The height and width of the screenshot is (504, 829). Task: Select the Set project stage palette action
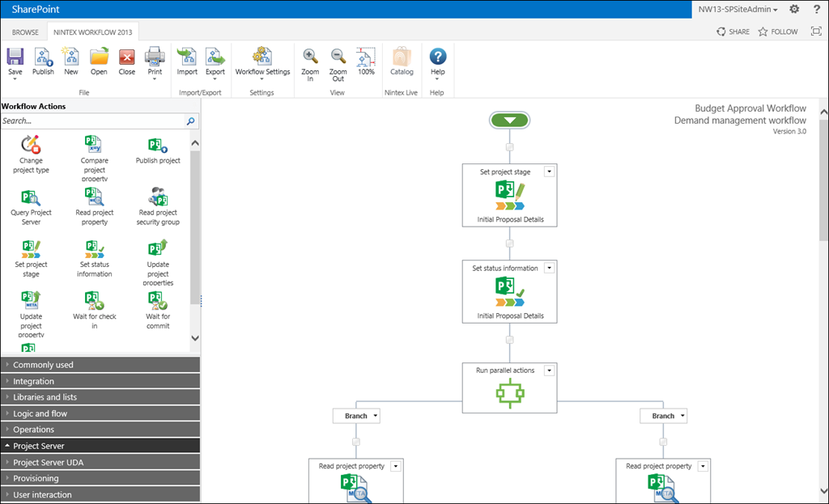tap(31, 259)
